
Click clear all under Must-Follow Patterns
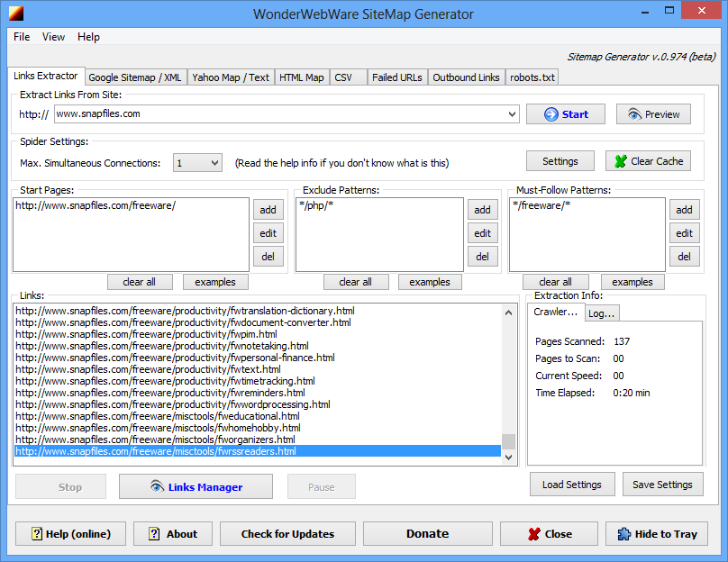(x=556, y=282)
